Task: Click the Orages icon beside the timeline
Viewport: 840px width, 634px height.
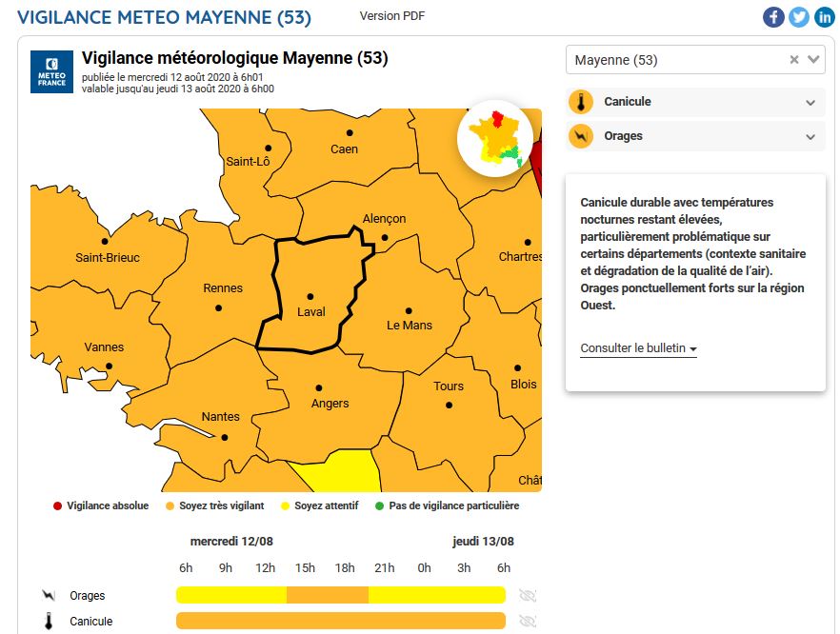Action: 49,596
